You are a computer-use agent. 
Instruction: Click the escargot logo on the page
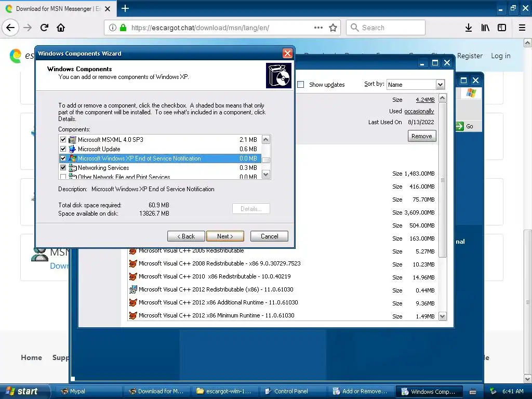click(x=15, y=56)
